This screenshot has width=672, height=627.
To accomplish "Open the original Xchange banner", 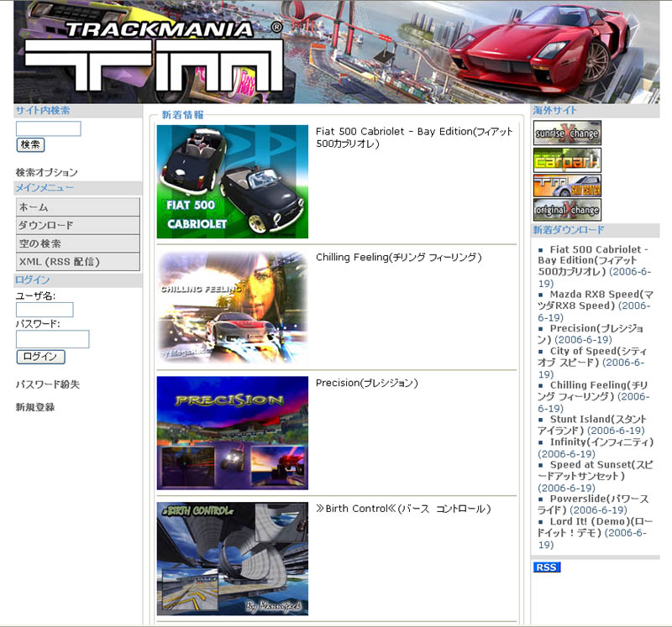I will click(567, 210).
